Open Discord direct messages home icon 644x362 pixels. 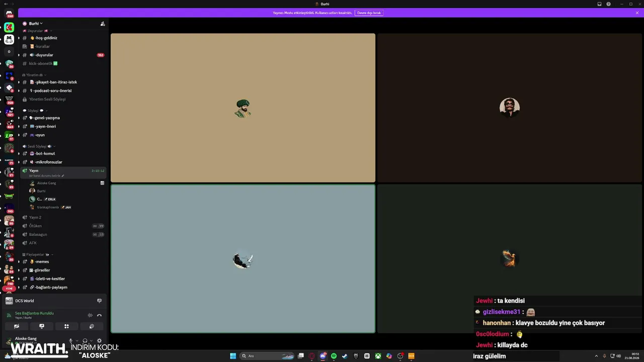tap(9, 14)
